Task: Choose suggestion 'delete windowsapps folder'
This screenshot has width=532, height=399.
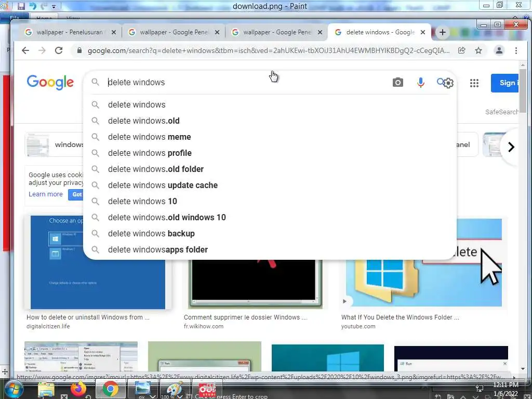Action: point(270,250)
